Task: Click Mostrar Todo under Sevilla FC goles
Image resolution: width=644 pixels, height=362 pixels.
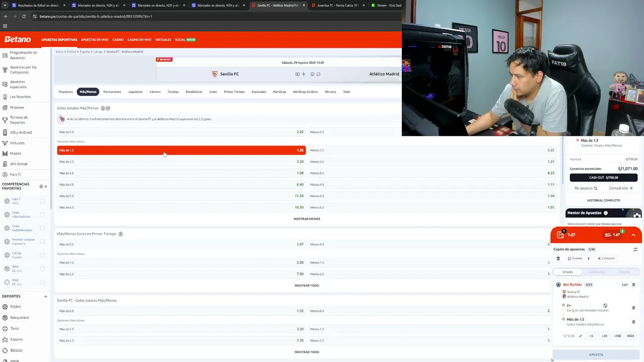Action: pos(307,352)
